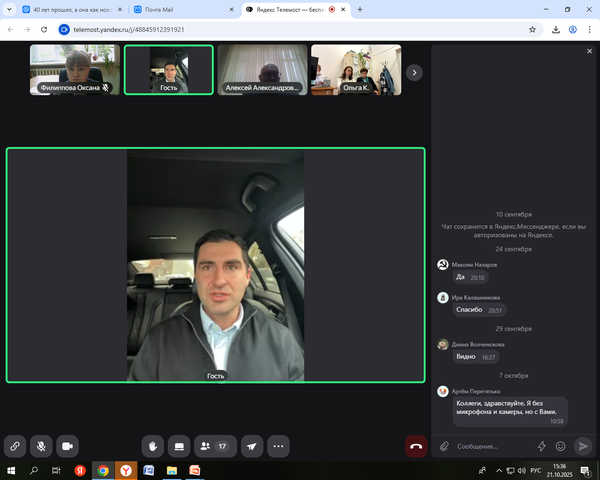Open the lightning quick replies icon in chat
600x480 pixels.
point(542,446)
